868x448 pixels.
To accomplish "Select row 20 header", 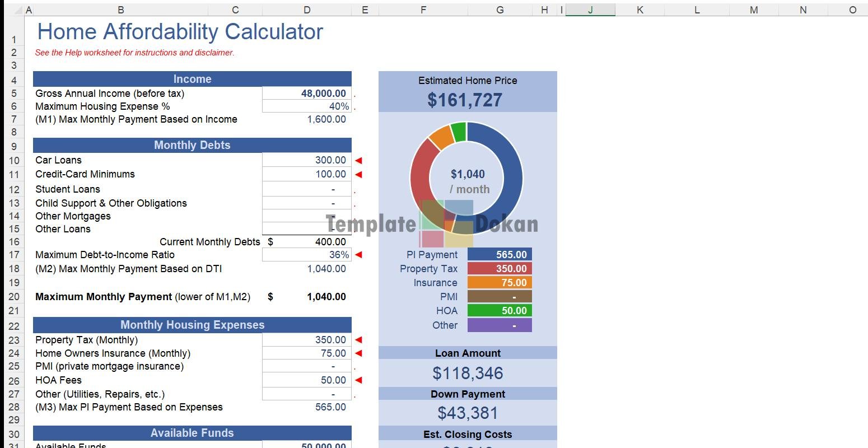I will tap(13, 297).
